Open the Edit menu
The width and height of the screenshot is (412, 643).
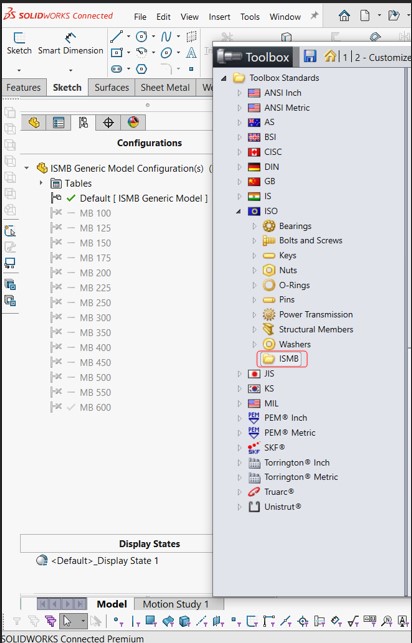coord(163,17)
